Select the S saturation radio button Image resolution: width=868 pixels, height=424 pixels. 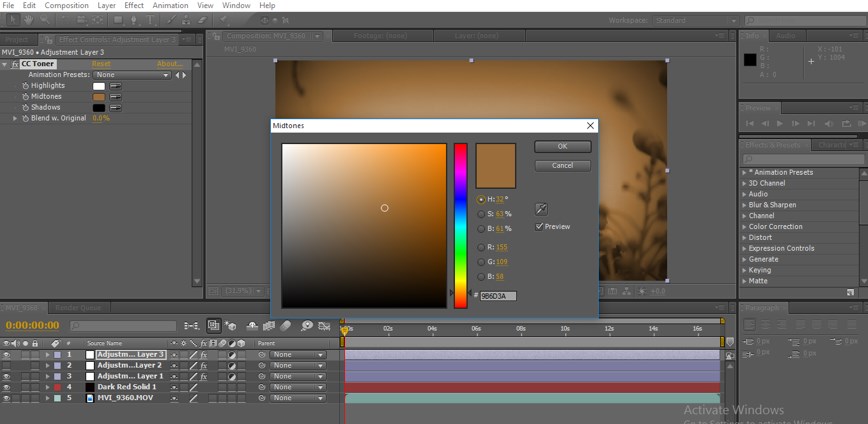tap(481, 213)
